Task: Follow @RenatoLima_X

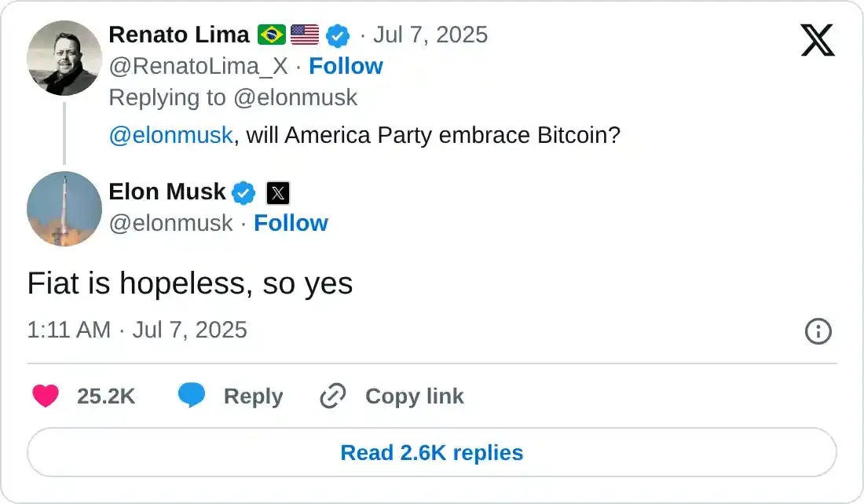Action: (x=346, y=66)
